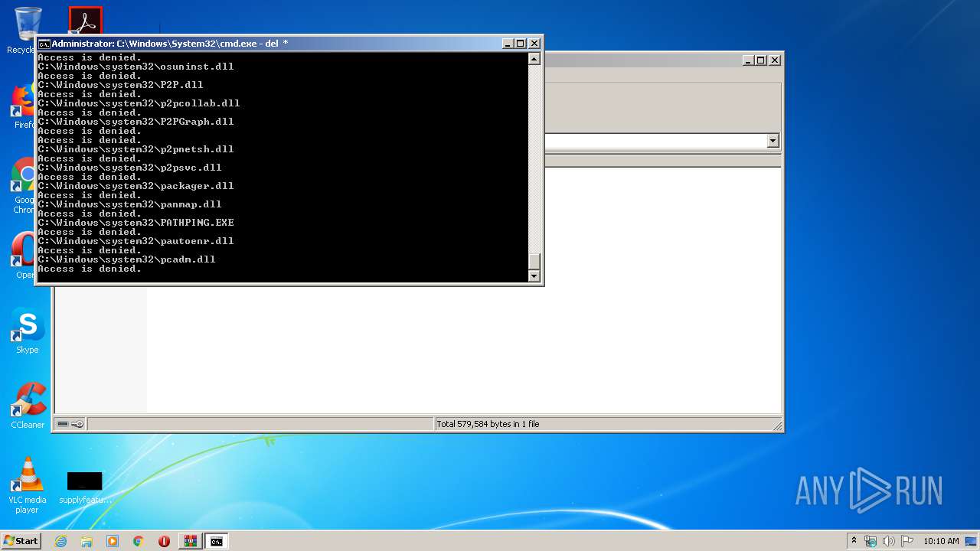Viewport: 980px width, 551px height.
Task: Open Windows Explorer from the taskbar
Action: click(x=87, y=541)
